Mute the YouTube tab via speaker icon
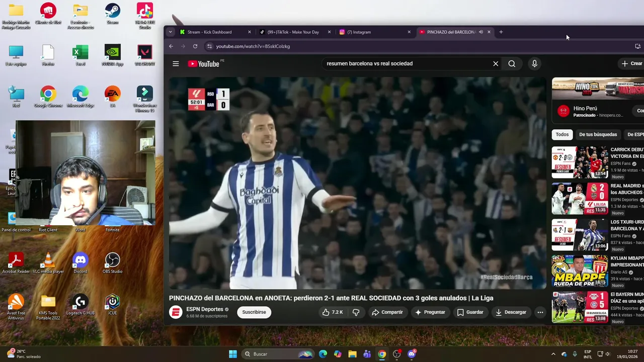The height and width of the screenshot is (362, 644). point(480,32)
